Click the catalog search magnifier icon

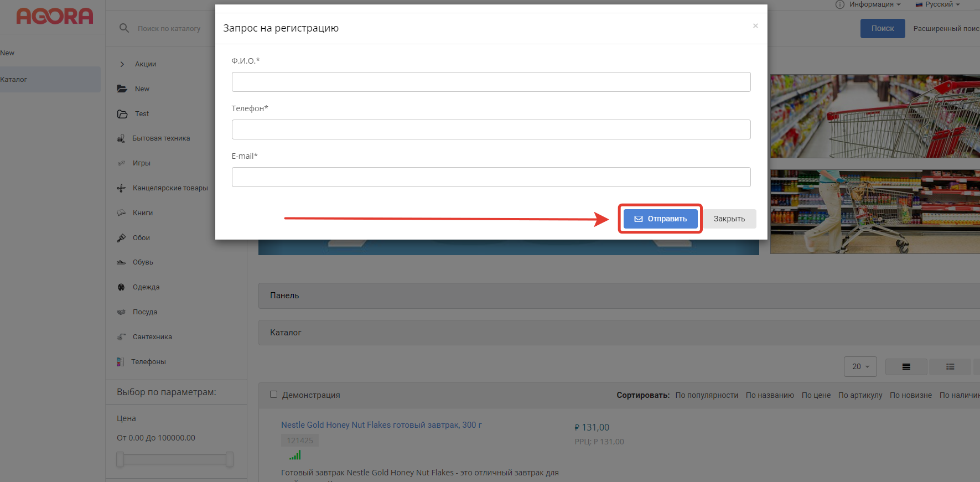tap(124, 28)
